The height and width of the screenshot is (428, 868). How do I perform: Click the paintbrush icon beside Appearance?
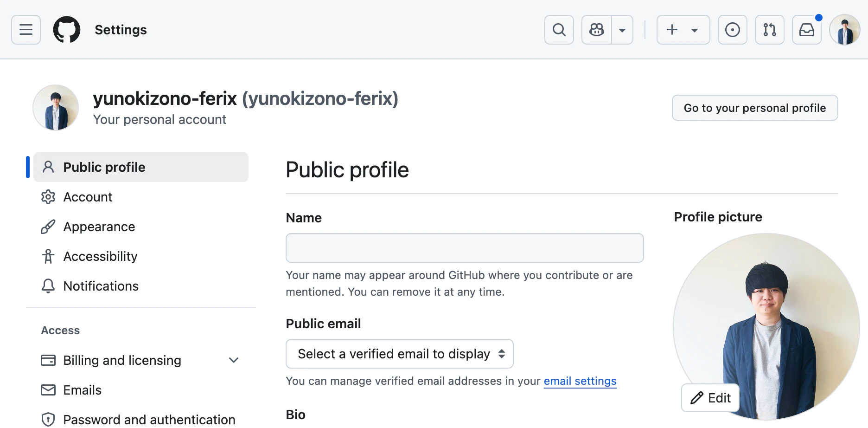(48, 227)
